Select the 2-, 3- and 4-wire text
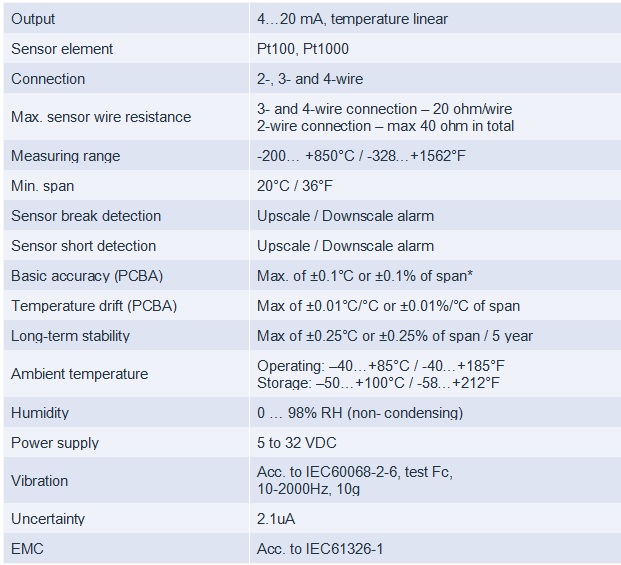 point(310,79)
